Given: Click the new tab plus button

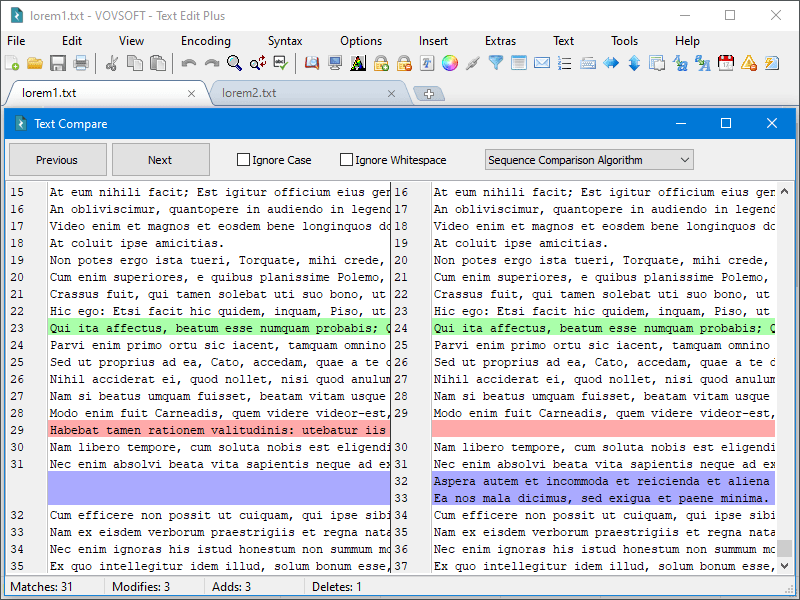Looking at the screenshot, I should (428, 92).
